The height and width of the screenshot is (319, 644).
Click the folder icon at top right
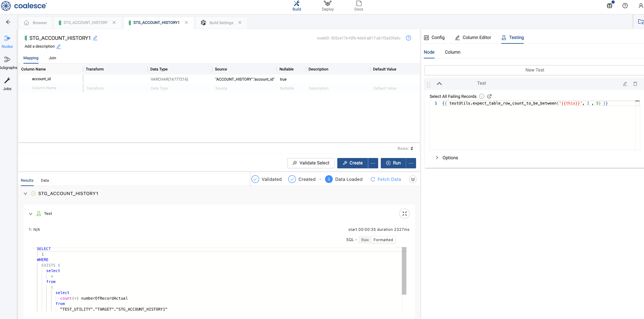pyautogui.click(x=641, y=22)
